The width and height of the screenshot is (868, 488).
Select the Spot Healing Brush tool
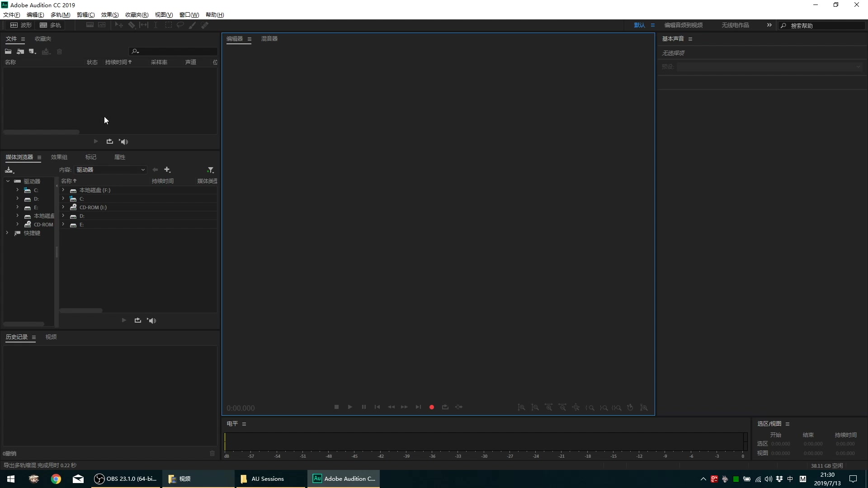point(205,25)
